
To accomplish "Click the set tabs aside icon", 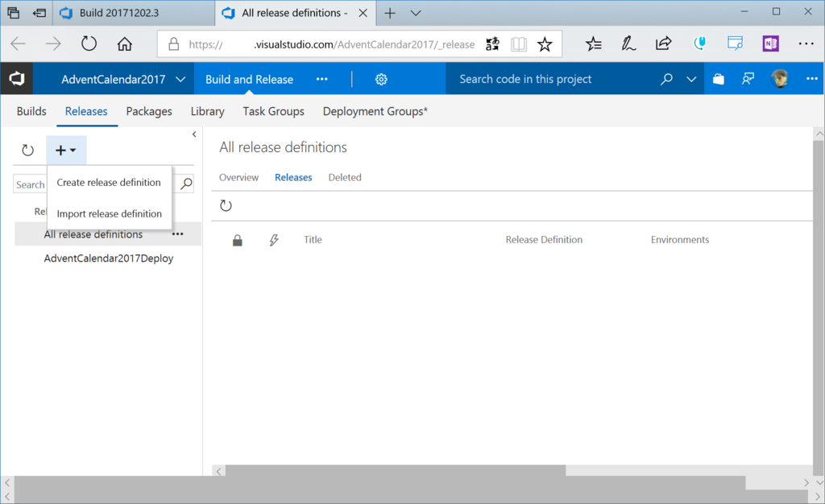I will (x=39, y=13).
